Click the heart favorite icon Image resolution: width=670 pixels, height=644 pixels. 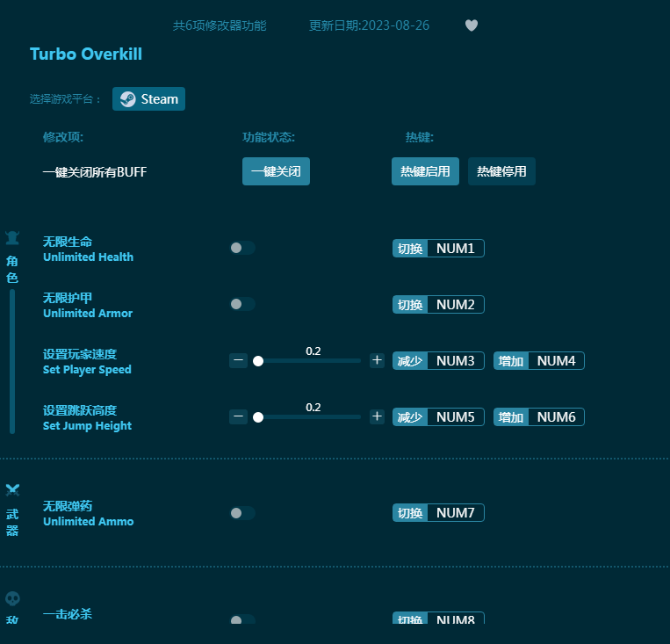tap(472, 25)
